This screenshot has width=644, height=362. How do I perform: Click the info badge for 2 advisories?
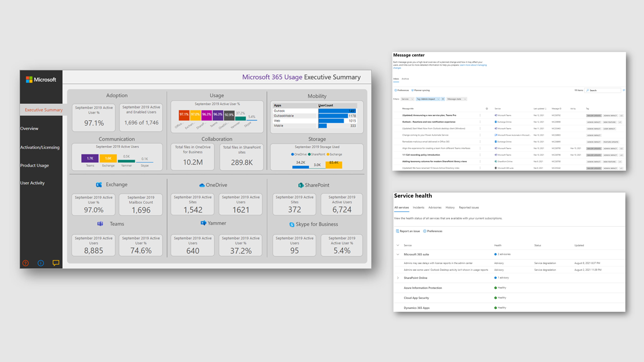click(496, 254)
